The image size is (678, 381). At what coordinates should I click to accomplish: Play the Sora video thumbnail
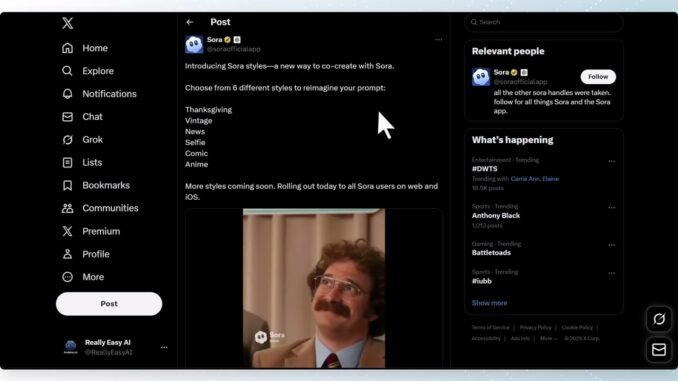[314, 288]
